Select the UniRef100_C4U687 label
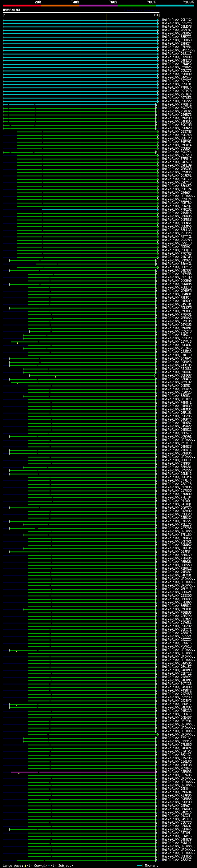Screen dimensions: 197x868 [x=176, y=423]
